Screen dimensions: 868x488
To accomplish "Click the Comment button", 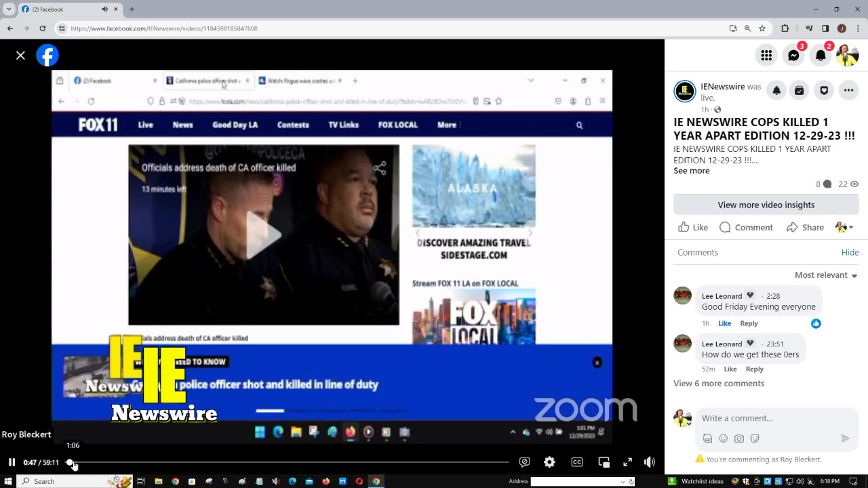I will point(746,227).
